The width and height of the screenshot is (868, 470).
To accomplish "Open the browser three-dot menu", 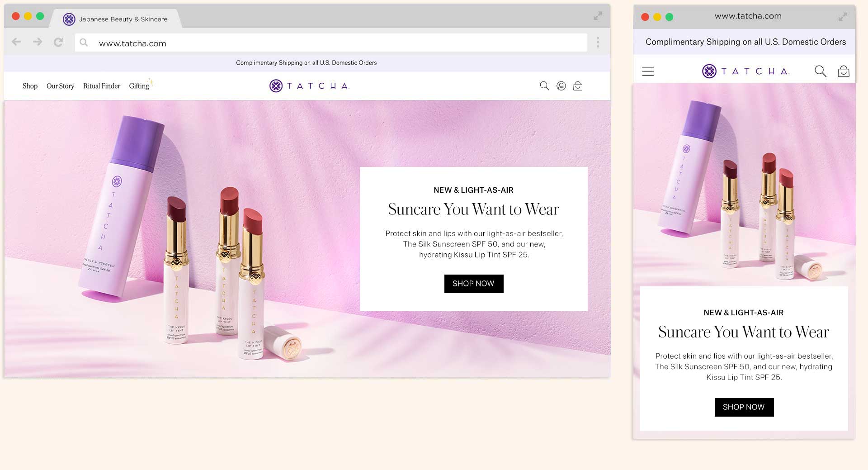I will click(598, 43).
